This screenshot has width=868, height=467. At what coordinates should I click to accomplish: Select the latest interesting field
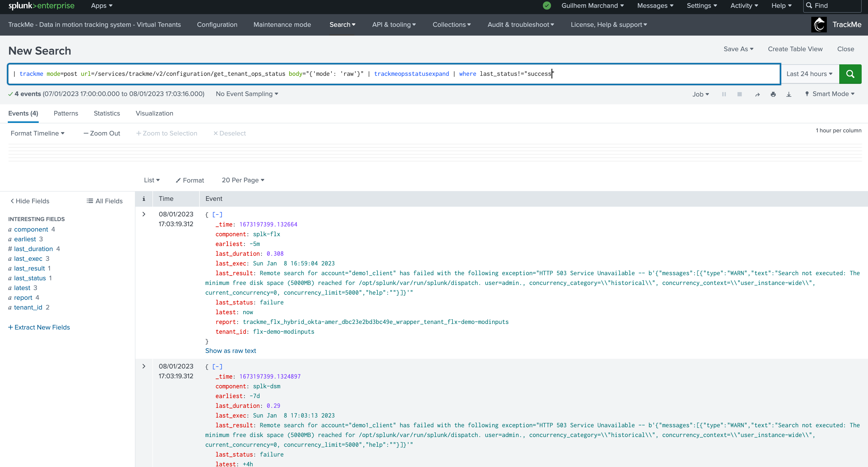(x=22, y=288)
